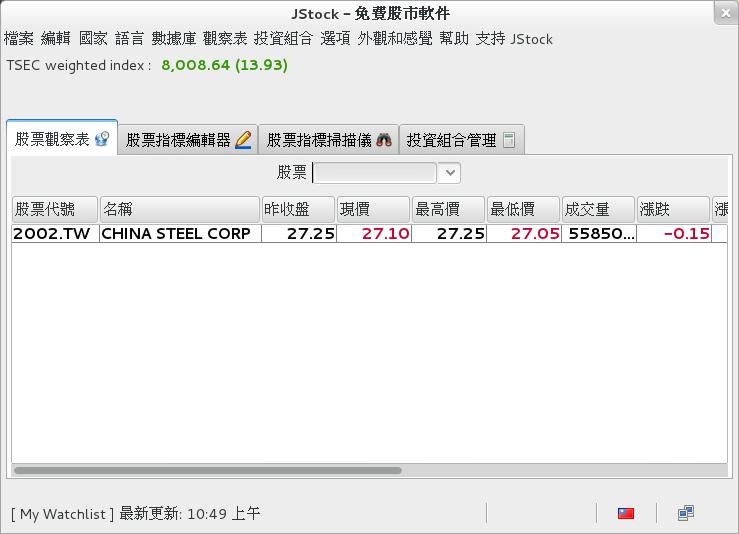Click the 成交量 column header
This screenshot has height=534, width=739.
point(598,209)
